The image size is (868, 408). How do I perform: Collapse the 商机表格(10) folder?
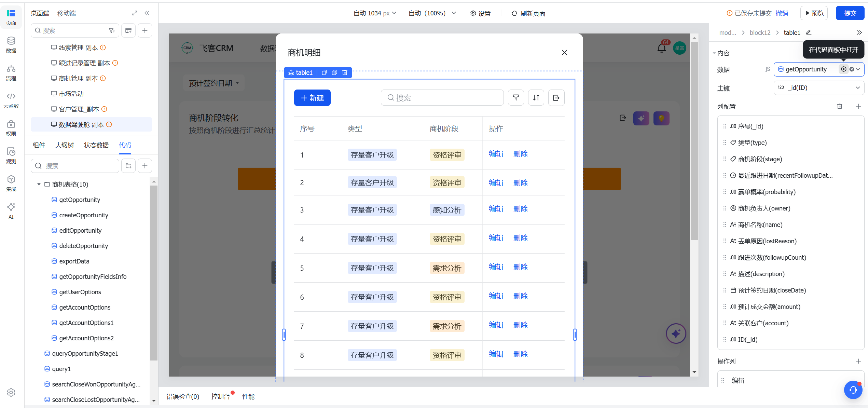point(39,184)
